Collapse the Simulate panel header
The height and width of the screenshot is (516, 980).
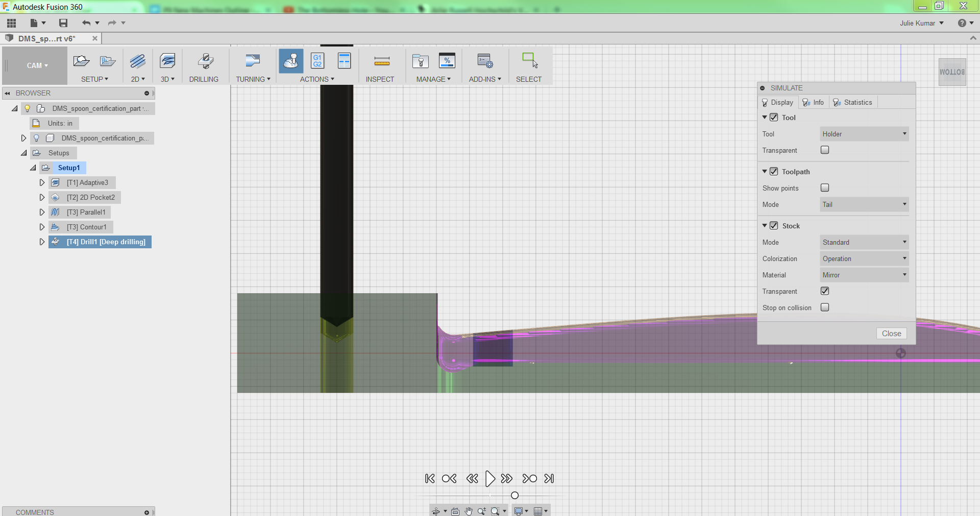[762, 88]
